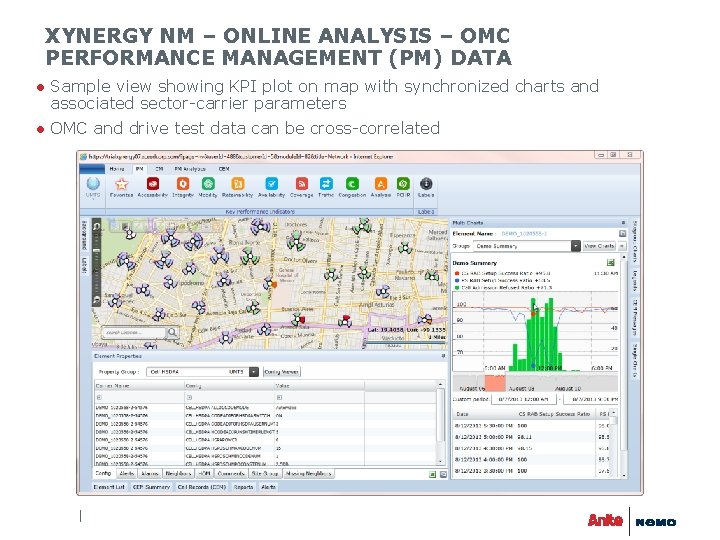Open the HOM tab
The width and height of the screenshot is (720, 540).
pos(204,473)
